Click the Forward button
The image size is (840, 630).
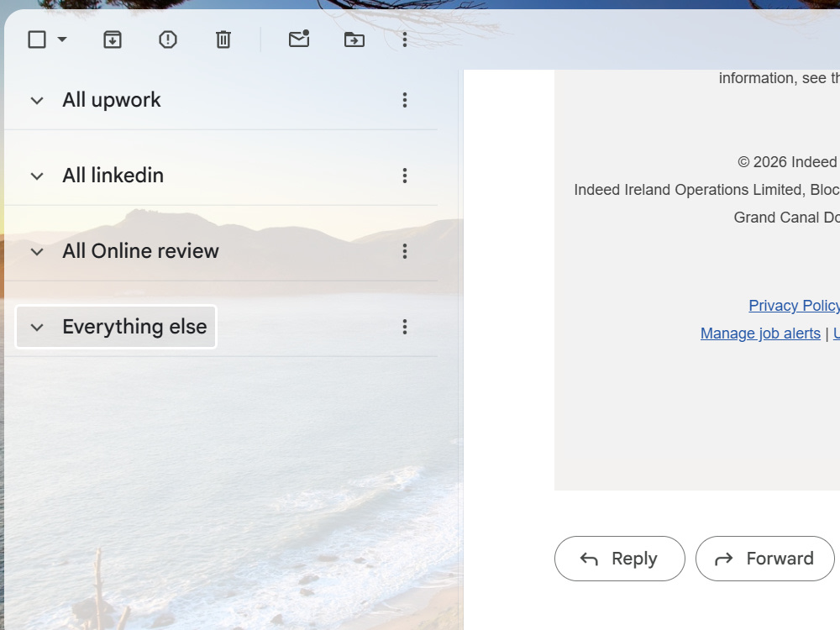click(765, 559)
